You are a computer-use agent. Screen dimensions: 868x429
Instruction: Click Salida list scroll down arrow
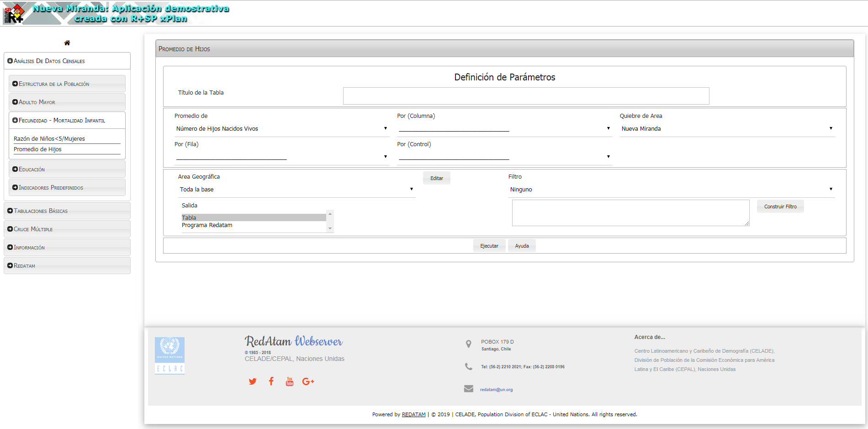[330, 228]
